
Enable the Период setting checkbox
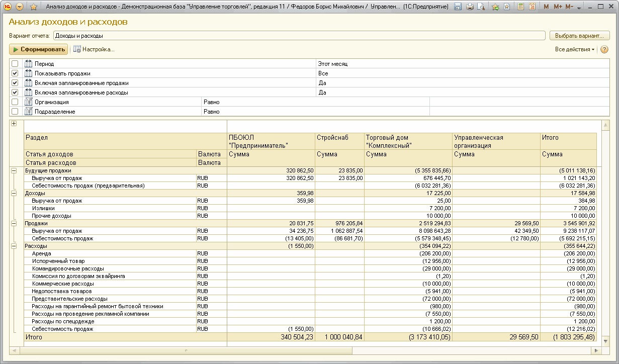point(15,64)
